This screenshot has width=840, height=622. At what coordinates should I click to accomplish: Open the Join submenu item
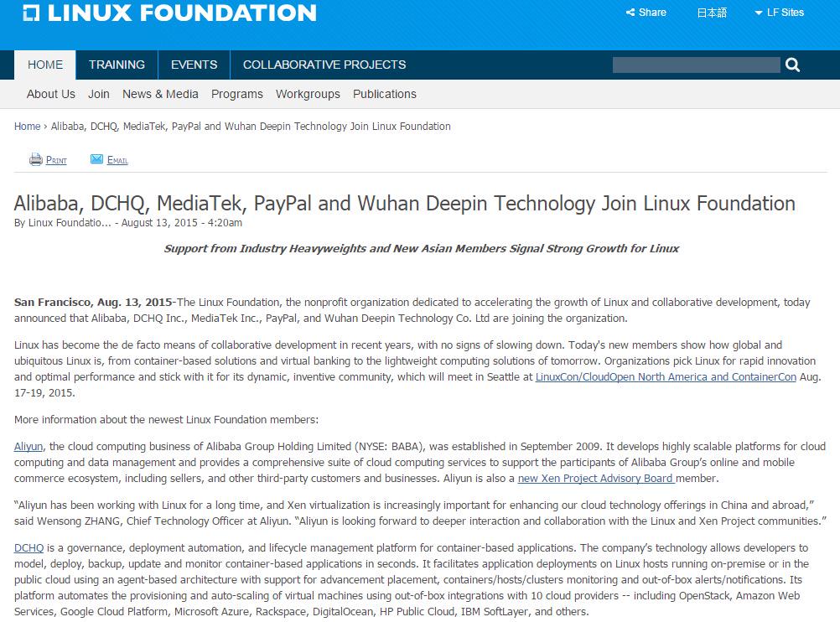(x=99, y=94)
